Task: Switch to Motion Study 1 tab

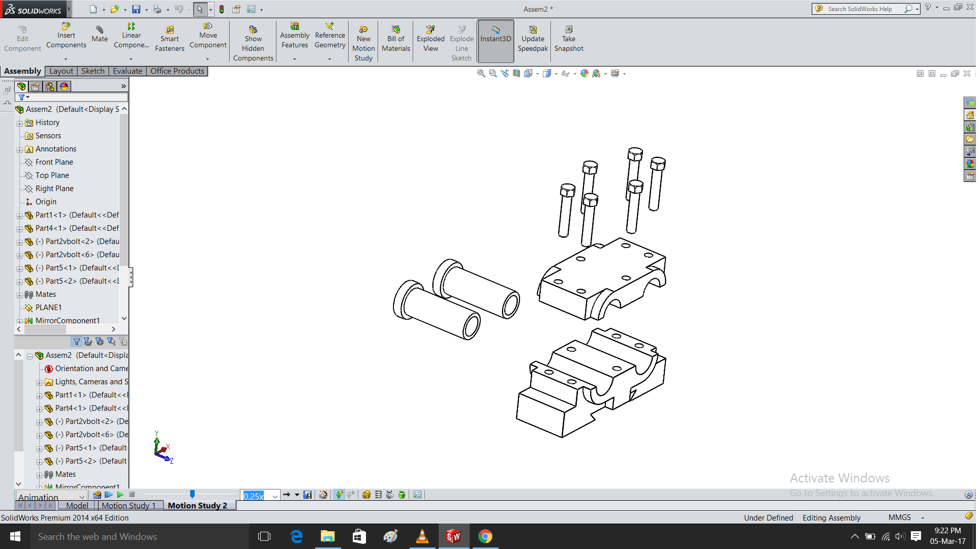Action: click(x=129, y=505)
